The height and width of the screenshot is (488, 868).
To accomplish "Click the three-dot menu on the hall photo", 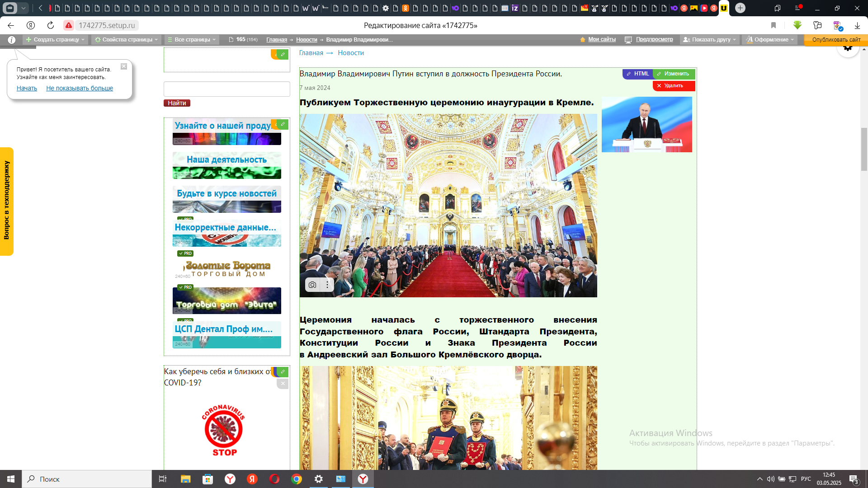I will [x=327, y=285].
